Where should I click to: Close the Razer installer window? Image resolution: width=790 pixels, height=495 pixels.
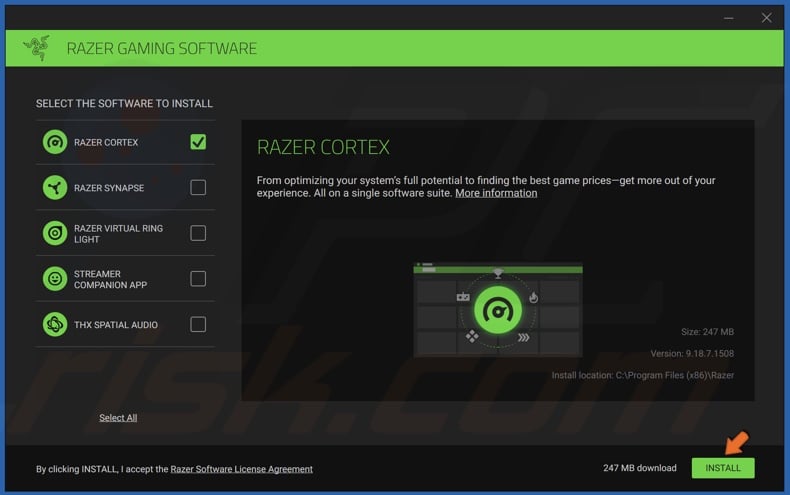click(766, 17)
